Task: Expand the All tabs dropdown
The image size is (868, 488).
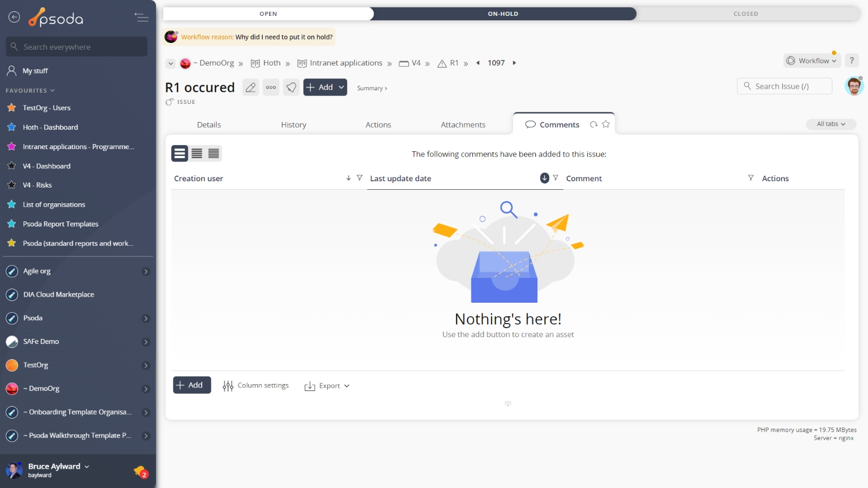Action: click(831, 124)
